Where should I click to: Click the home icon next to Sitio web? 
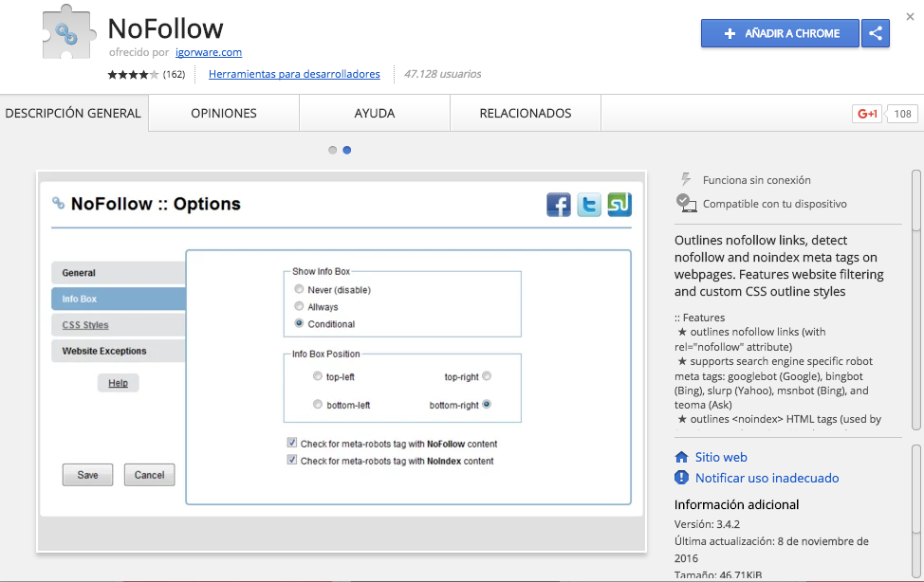(680, 457)
